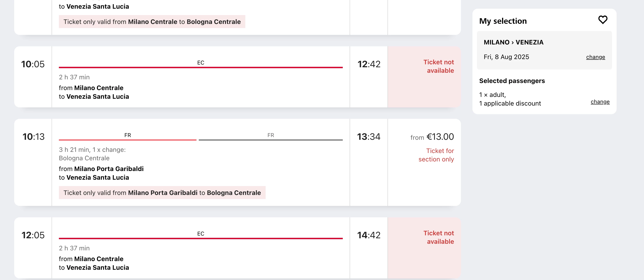Click the 10:05 departure time
This screenshot has width=644, height=280.
click(x=33, y=64)
